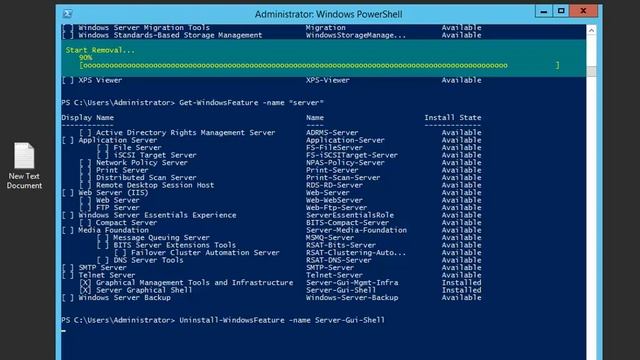The image size is (640, 360).
Task: Click the NPAS-Policy-Server name value
Action: pos(345,162)
